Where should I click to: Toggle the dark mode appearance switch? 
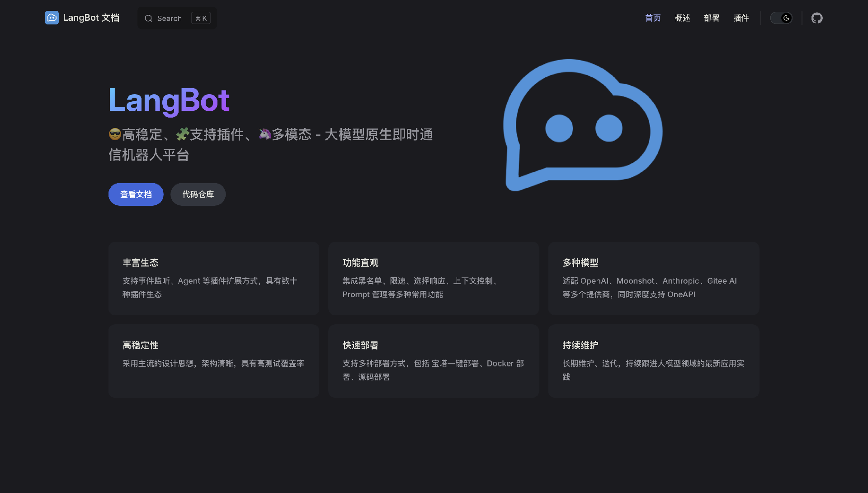click(781, 18)
